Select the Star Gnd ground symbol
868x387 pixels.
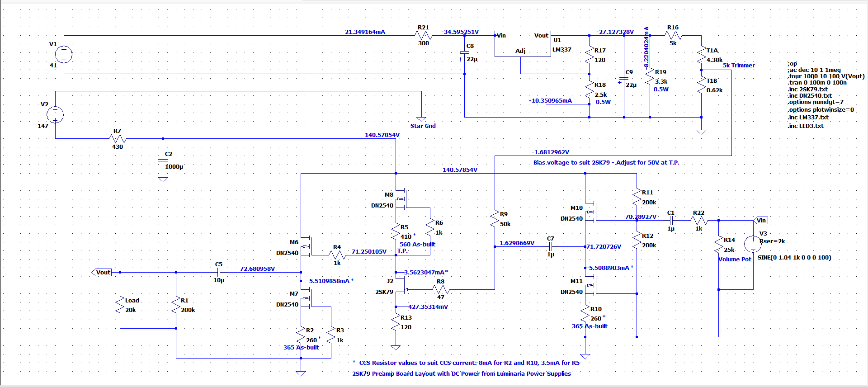[x=421, y=119]
